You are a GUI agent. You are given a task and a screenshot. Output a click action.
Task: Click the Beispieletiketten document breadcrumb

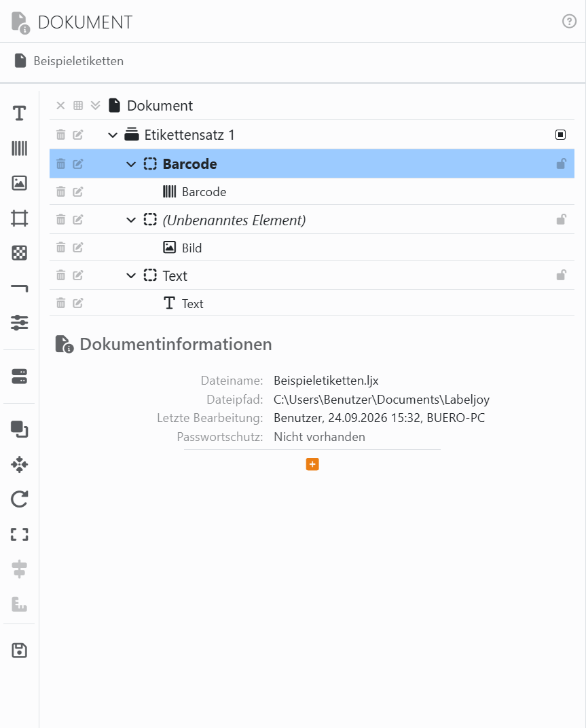tap(69, 61)
